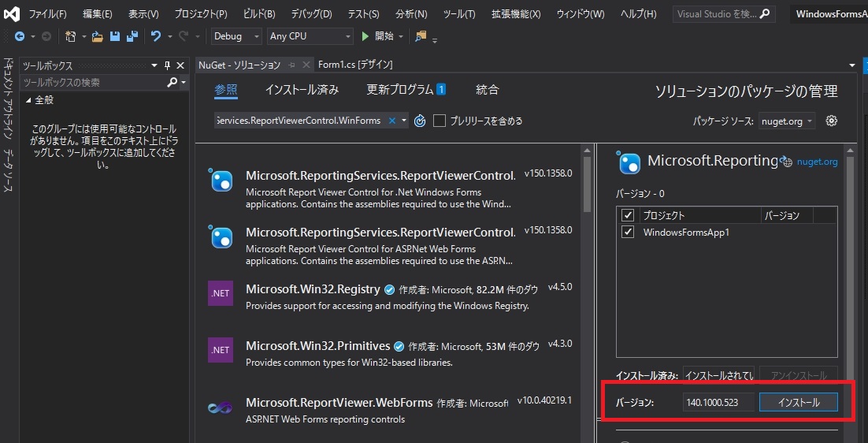Open the nuget.org link in package details
This screenshot has width=868, height=443.
coord(817,162)
